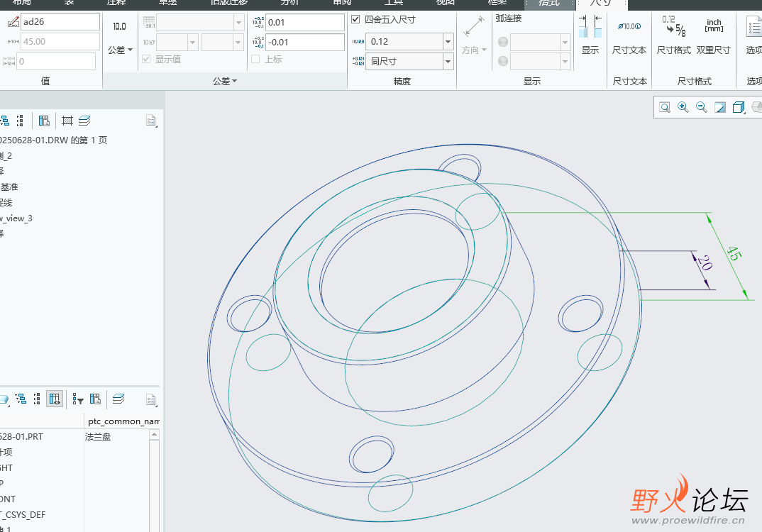Click the repaint icon in the graphics toolbar
The width and height of the screenshot is (762, 532).
[x=719, y=107]
